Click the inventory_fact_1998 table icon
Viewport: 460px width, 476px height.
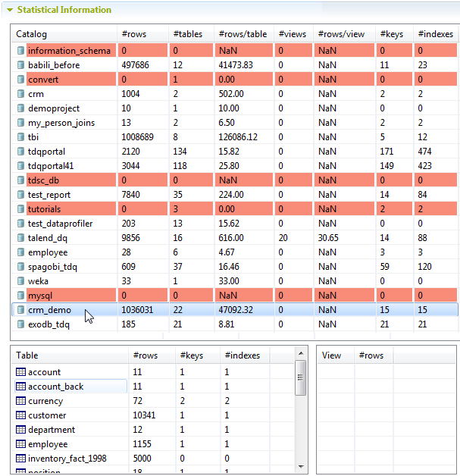coord(20,459)
